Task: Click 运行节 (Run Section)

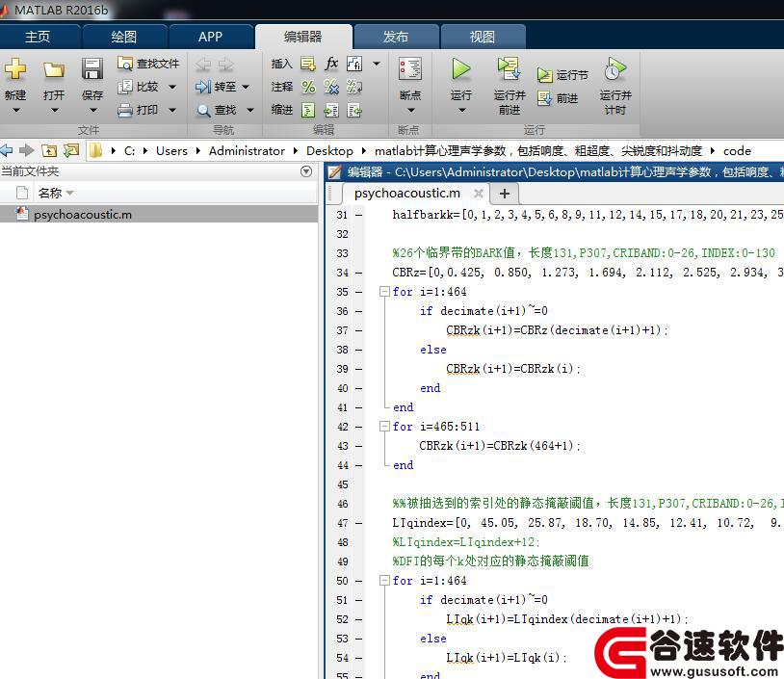Action: pyautogui.click(x=563, y=75)
